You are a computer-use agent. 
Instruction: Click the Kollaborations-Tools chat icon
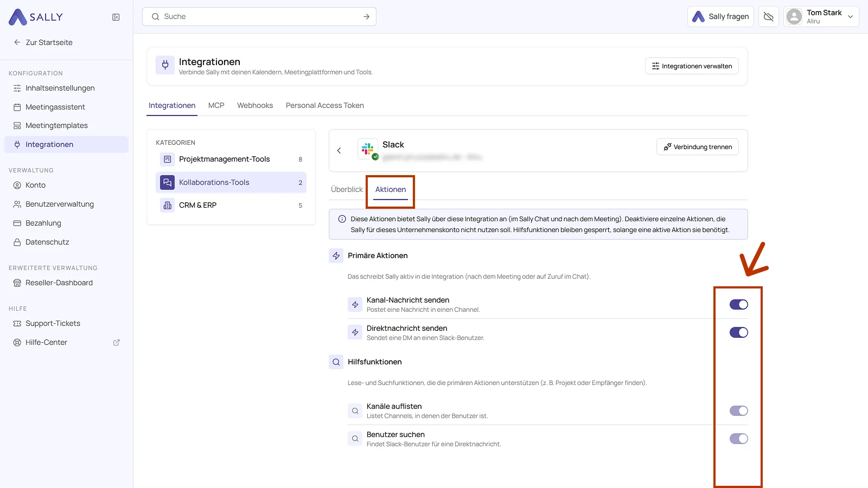click(168, 183)
